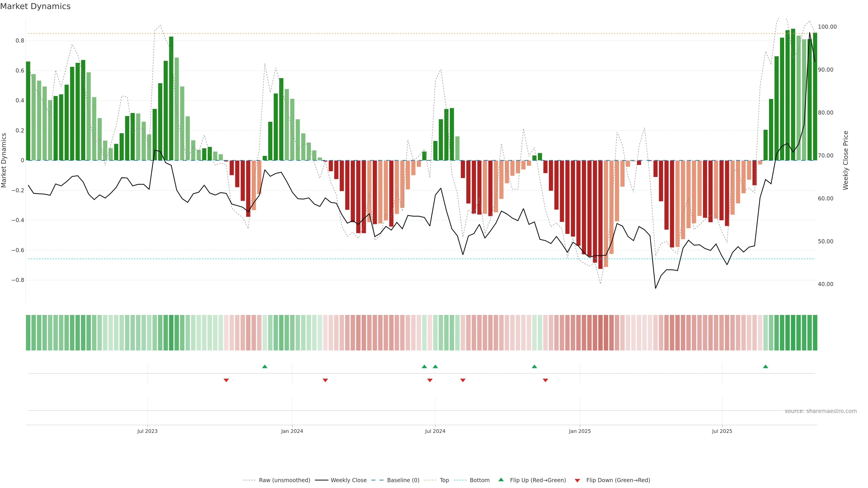
Task: Click the rightmost red flip-down triangle marker
Action: click(545, 380)
